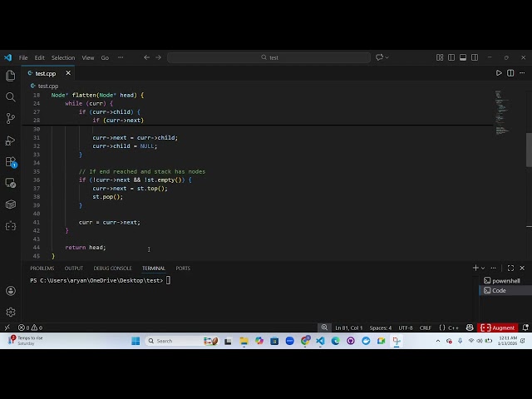Image resolution: width=532 pixels, height=399 pixels.
Task: Open the File menu
Action: (x=23, y=57)
